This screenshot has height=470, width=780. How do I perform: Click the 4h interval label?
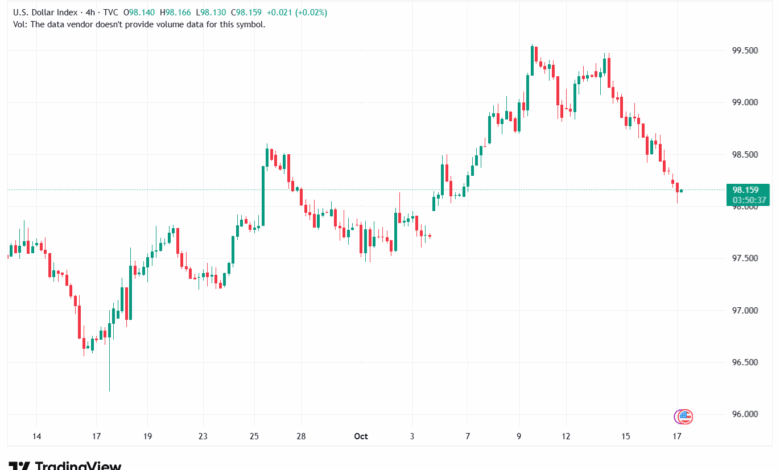[x=90, y=12]
